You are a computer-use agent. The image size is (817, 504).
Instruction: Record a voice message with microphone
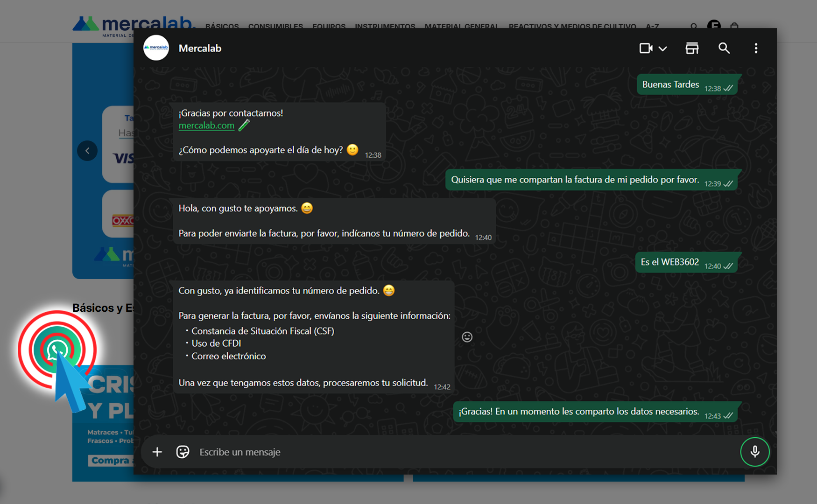coord(755,452)
